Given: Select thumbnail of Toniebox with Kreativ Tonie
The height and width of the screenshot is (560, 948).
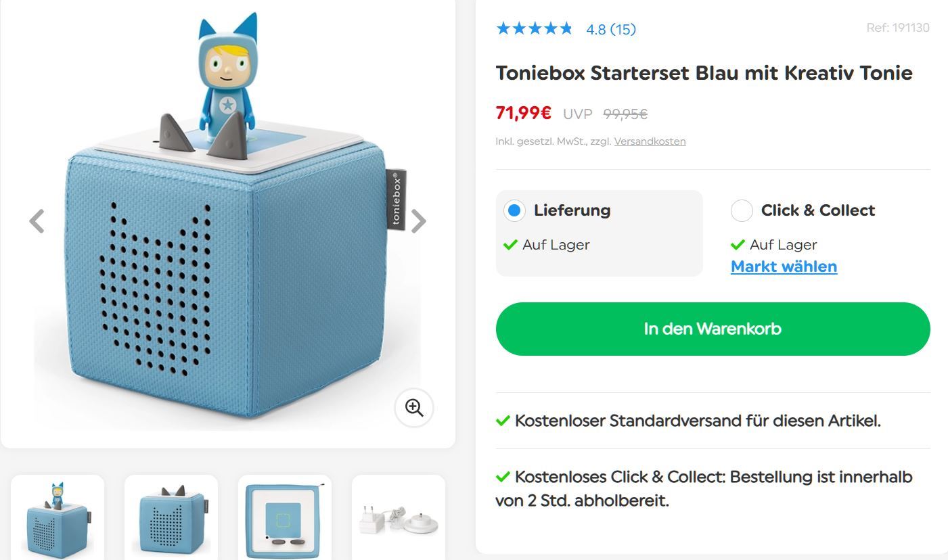Looking at the screenshot, I should 58,517.
